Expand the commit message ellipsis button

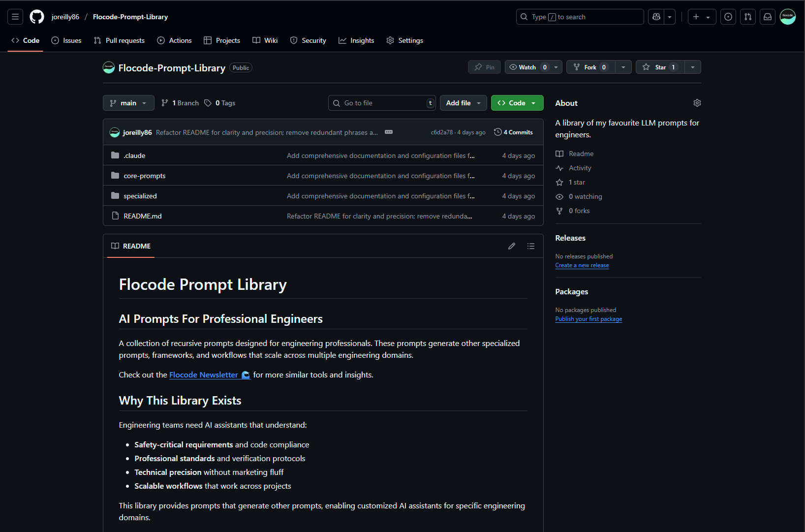click(389, 132)
